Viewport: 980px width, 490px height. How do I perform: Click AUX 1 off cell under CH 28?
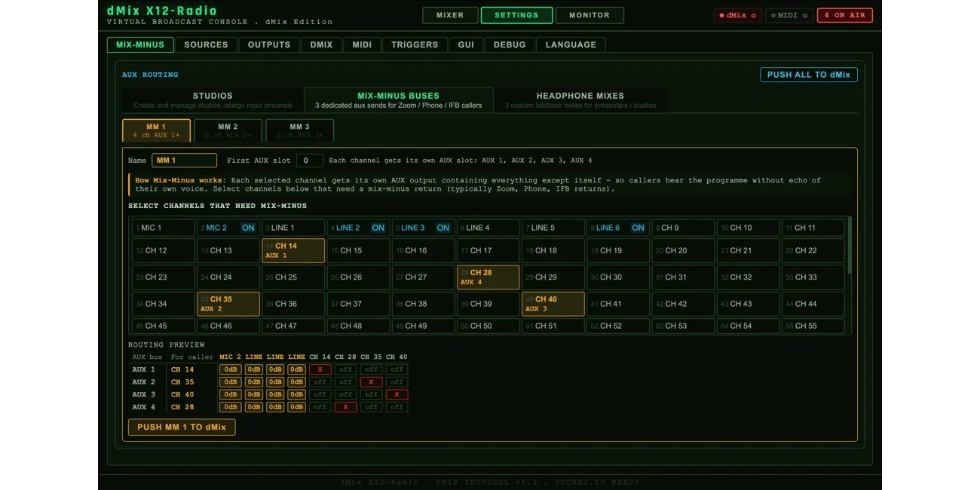[345, 369]
